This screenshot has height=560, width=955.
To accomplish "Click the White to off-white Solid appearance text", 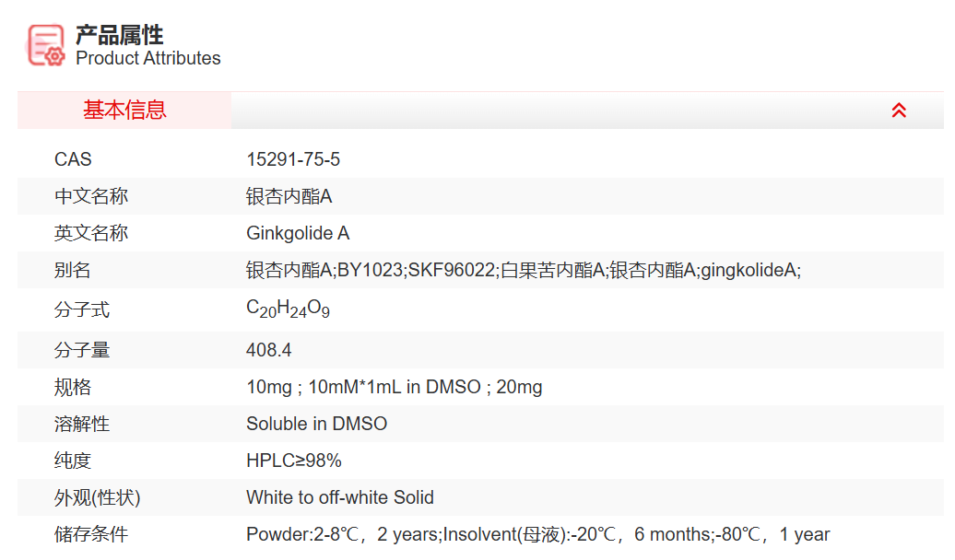I will pyautogui.click(x=339, y=497).
